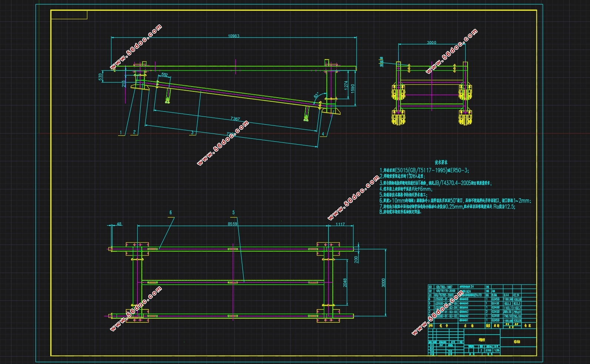The height and width of the screenshot is (364, 590).
Task: Select the 1274 vertical dimension
Action: (346, 86)
